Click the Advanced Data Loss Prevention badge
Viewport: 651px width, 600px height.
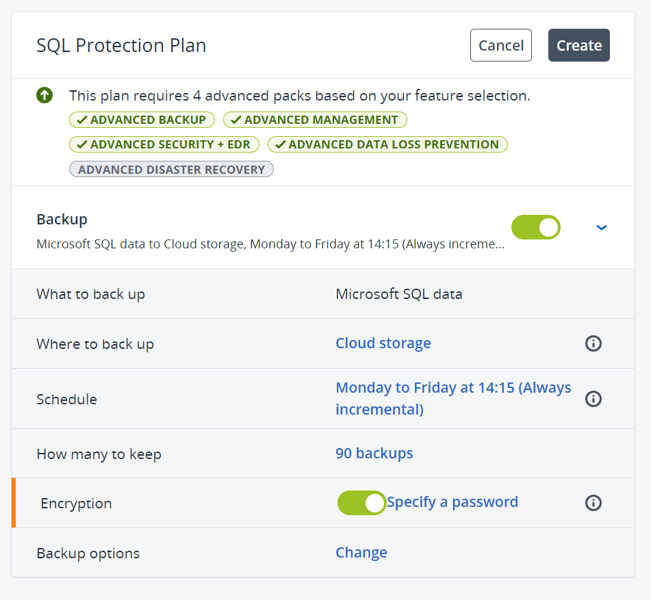point(387,144)
